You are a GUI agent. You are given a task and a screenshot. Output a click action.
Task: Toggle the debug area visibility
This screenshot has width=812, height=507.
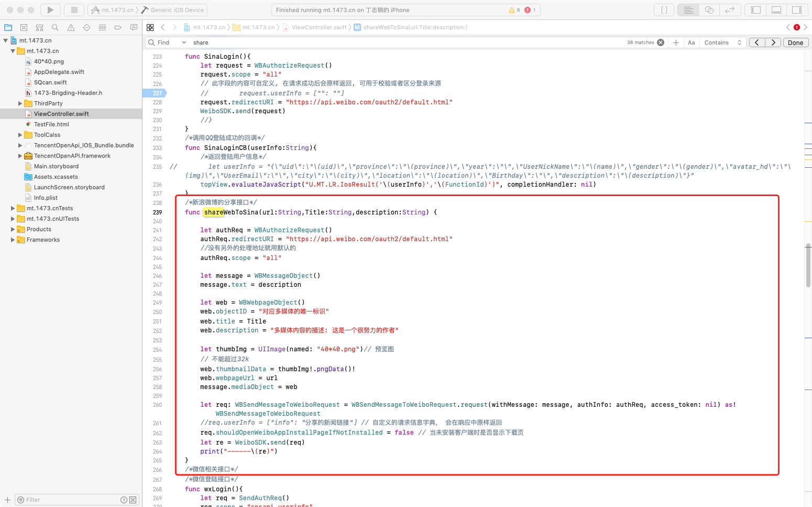point(776,10)
